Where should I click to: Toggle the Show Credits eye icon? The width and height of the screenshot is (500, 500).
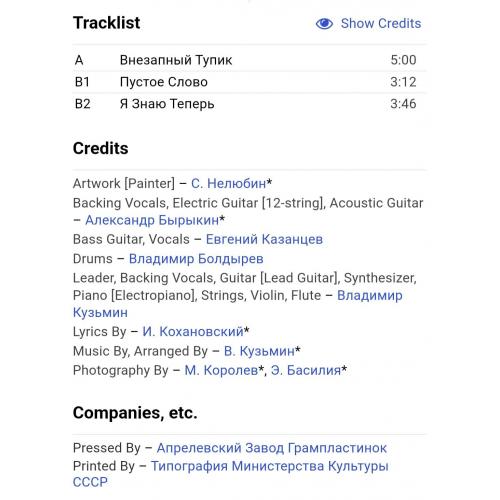[324, 24]
